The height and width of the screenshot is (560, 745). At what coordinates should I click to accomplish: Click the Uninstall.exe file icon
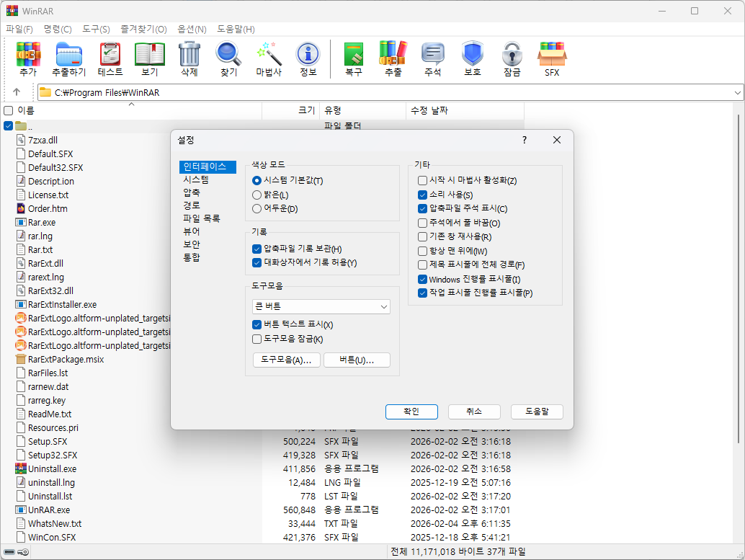pos(20,468)
